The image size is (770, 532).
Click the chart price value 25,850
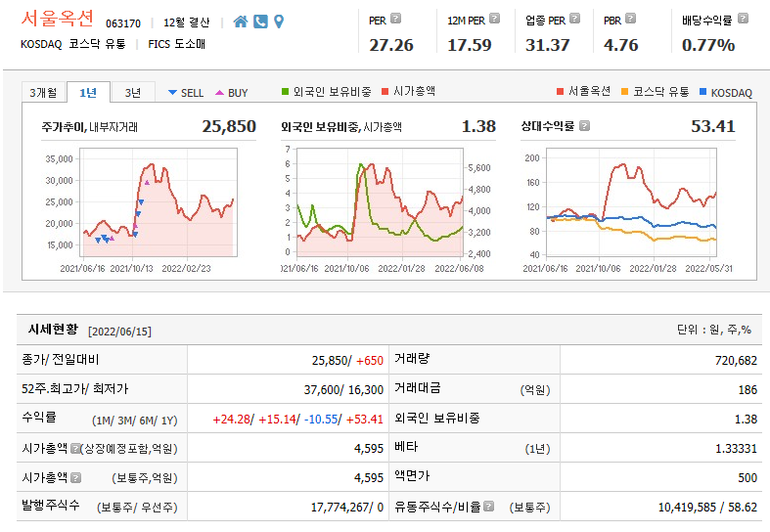tap(229, 126)
